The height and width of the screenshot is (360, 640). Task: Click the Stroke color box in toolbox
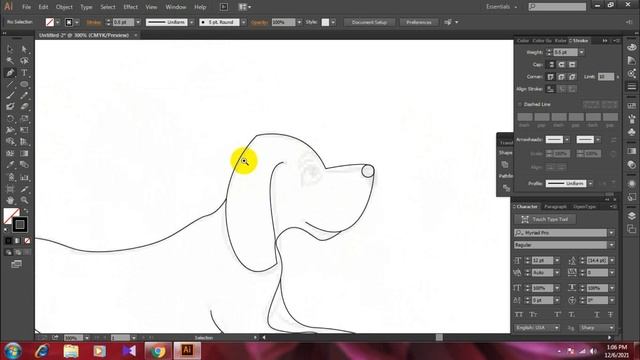click(20, 224)
